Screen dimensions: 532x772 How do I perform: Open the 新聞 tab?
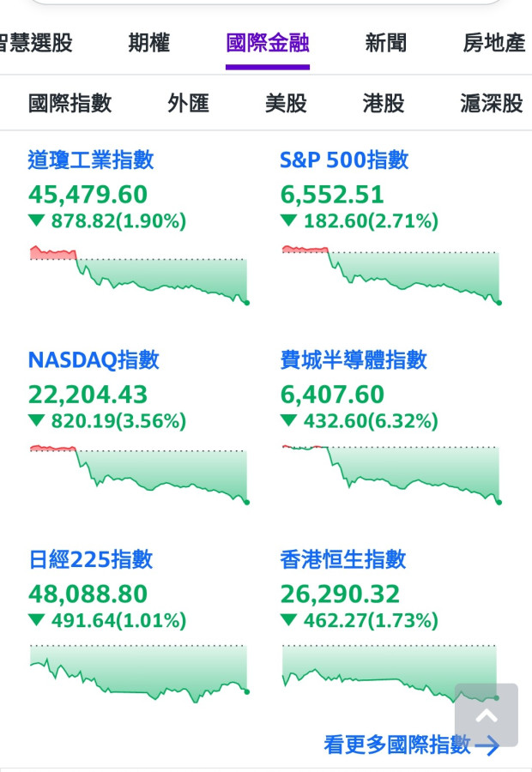(386, 43)
